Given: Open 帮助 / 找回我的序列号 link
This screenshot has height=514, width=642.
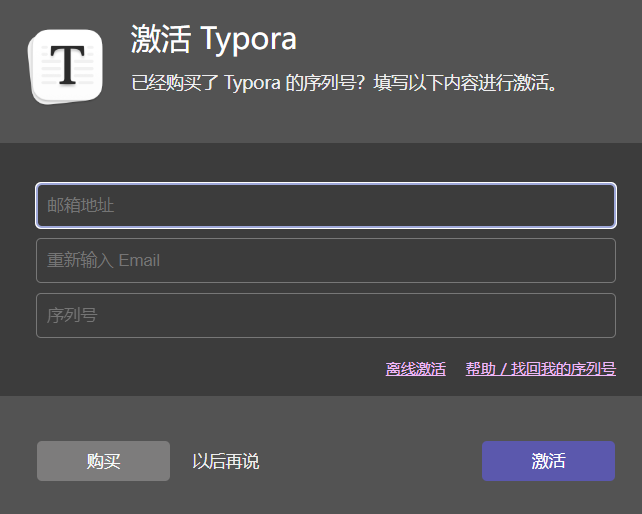Looking at the screenshot, I should [x=540, y=369].
